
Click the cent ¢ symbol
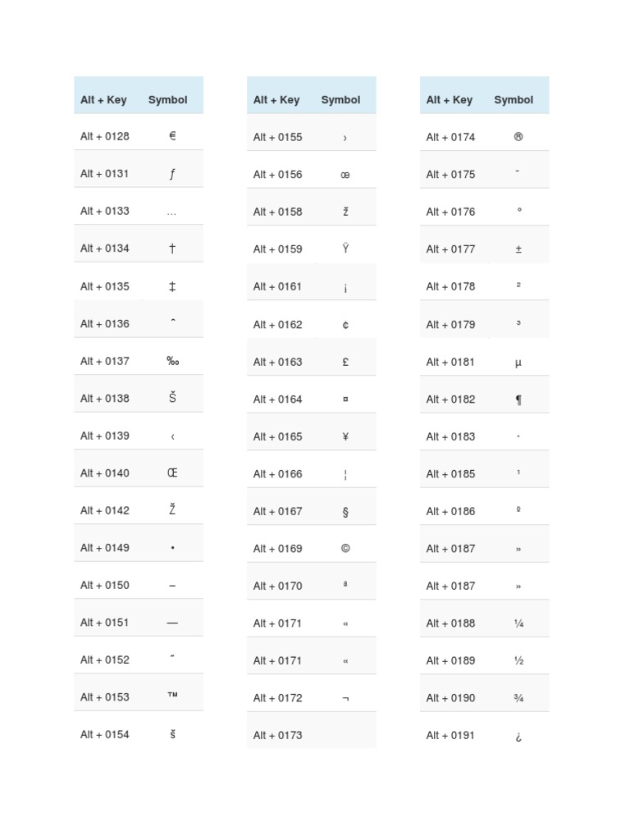point(345,325)
